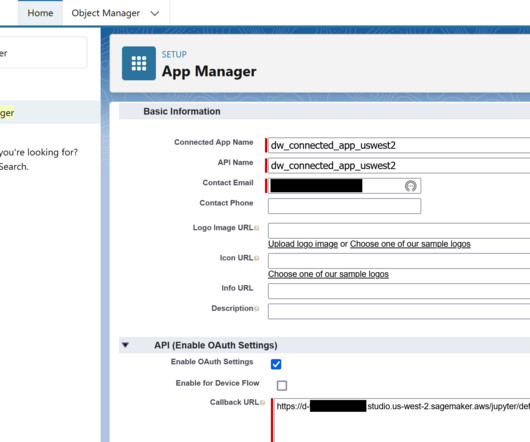Open the Object Manager dropdown chevron
The width and height of the screenshot is (530, 442).
click(x=155, y=14)
